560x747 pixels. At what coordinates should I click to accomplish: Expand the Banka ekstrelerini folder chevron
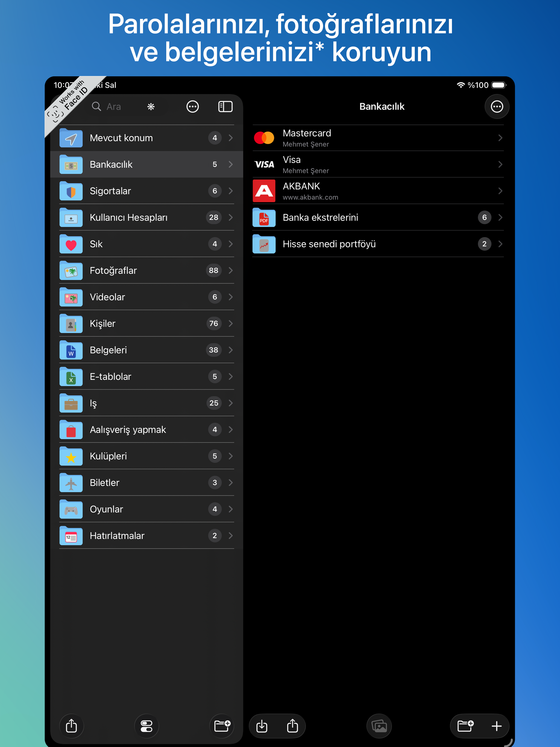500,217
